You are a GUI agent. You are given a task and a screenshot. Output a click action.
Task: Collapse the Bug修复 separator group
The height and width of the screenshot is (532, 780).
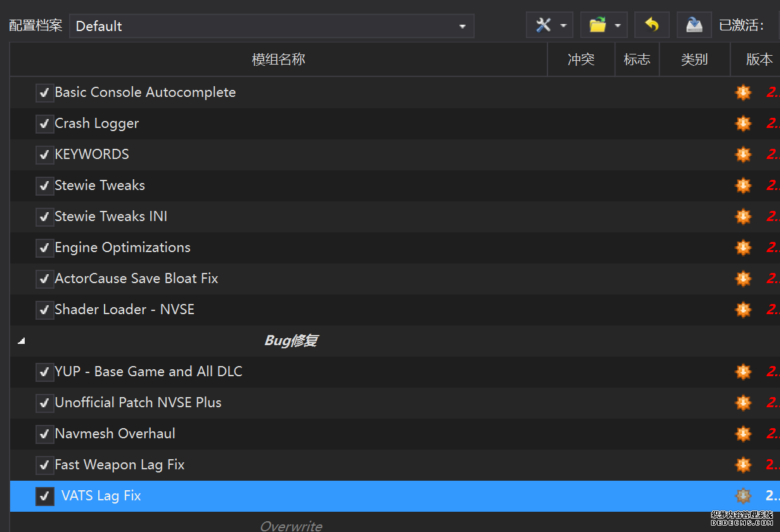point(22,341)
